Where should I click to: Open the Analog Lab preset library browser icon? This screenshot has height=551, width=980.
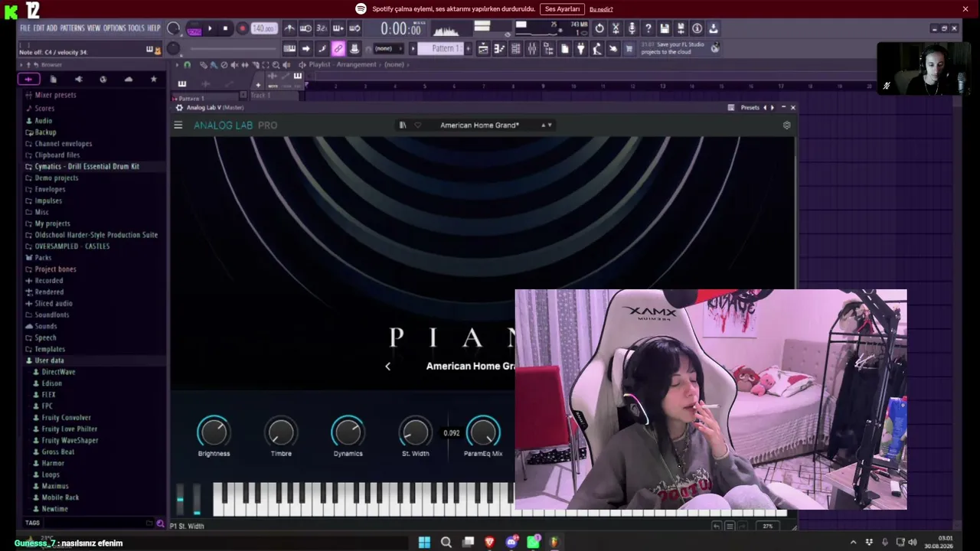click(403, 125)
